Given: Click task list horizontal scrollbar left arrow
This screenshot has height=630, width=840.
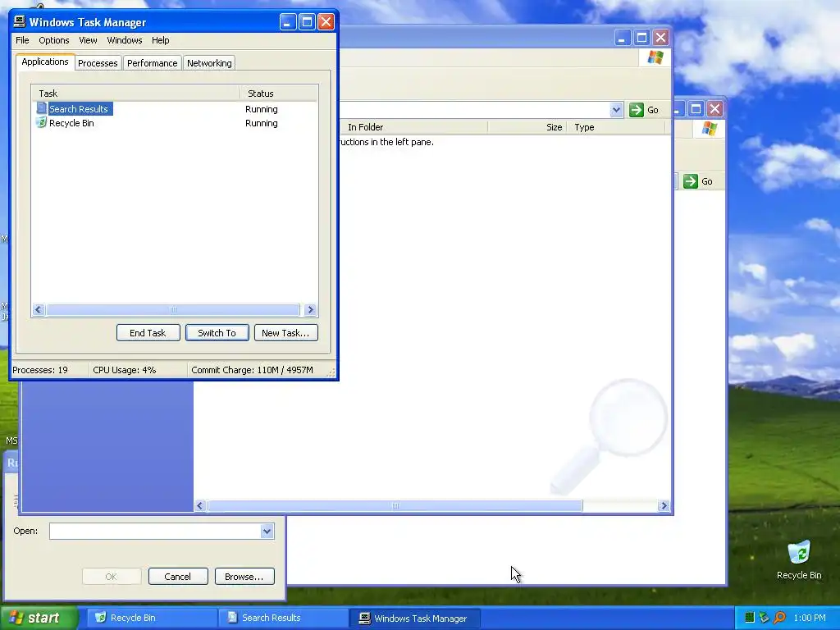Looking at the screenshot, I should click(39, 309).
